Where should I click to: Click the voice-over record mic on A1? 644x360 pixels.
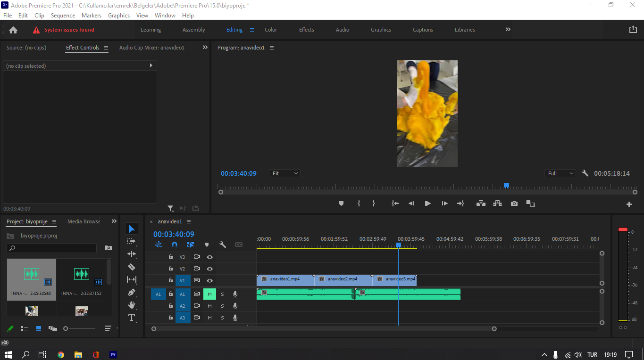coord(235,294)
